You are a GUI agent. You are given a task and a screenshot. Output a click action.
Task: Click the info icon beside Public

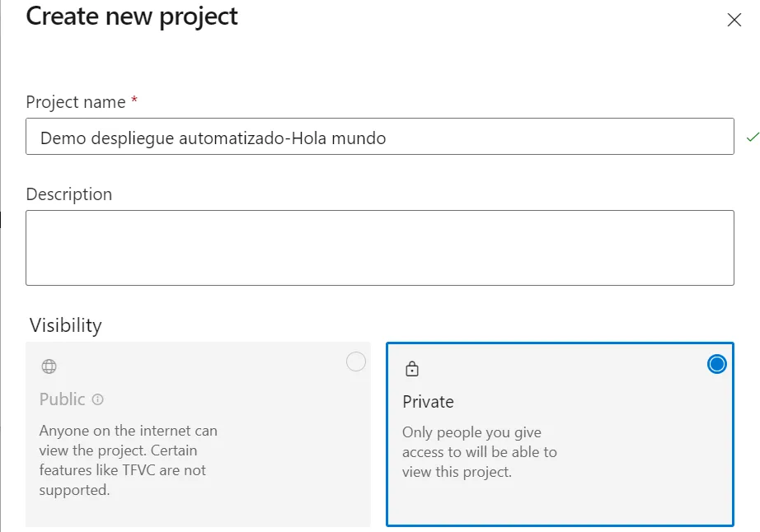point(98,399)
